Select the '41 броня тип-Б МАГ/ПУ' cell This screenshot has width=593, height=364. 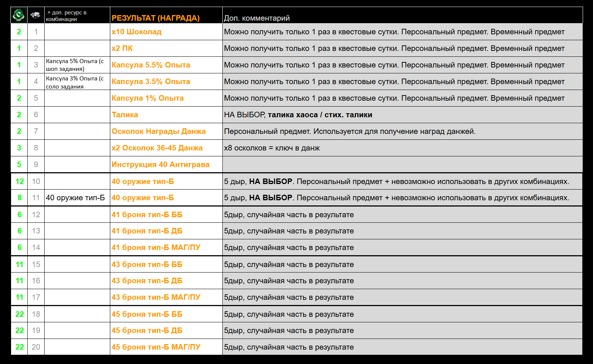pyautogui.click(x=156, y=247)
